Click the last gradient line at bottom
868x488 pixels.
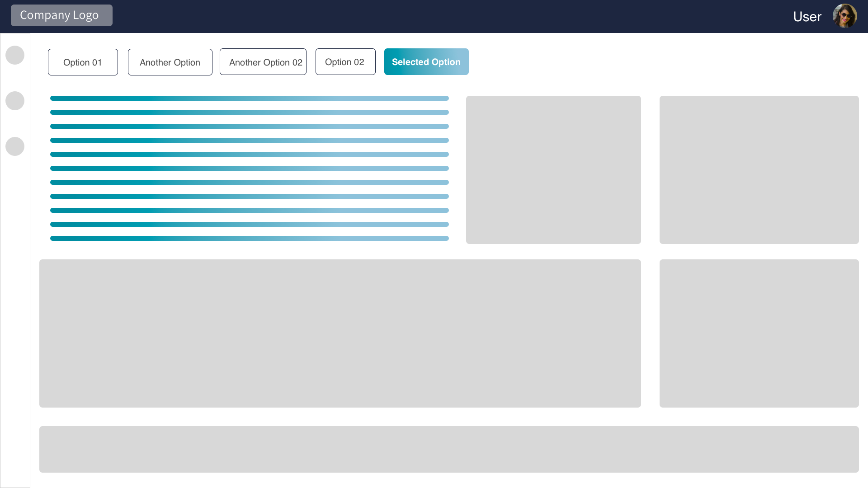[249, 238]
